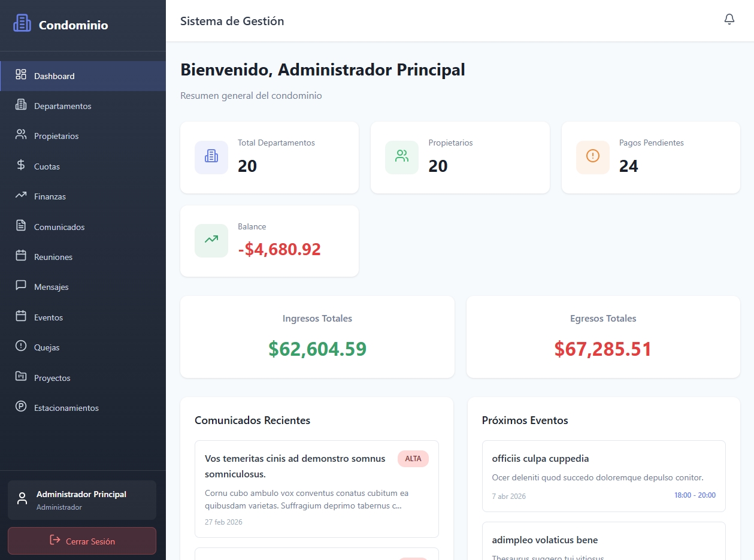The image size is (754, 560).
Task: Open the Departamentos menu item
Action: click(x=62, y=106)
